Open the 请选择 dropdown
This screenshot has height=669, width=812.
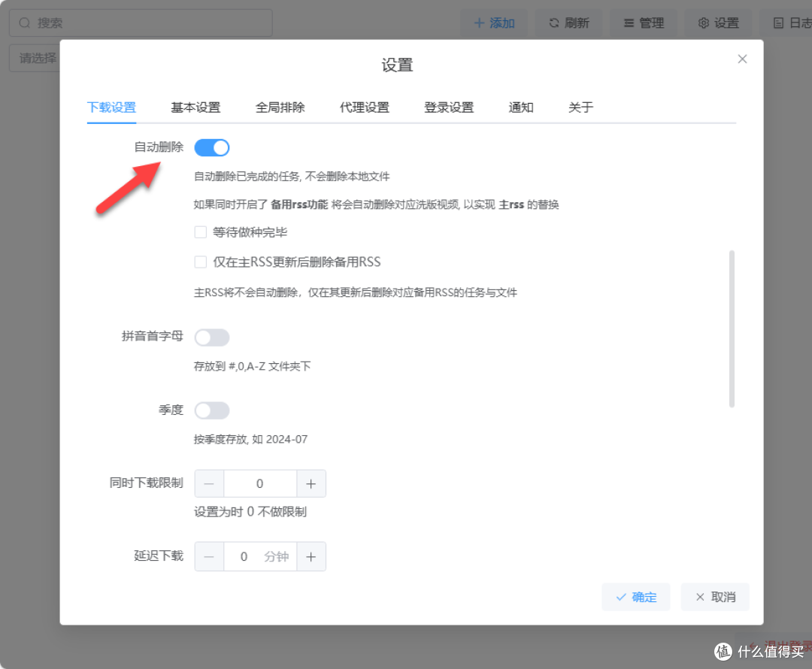(35, 58)
